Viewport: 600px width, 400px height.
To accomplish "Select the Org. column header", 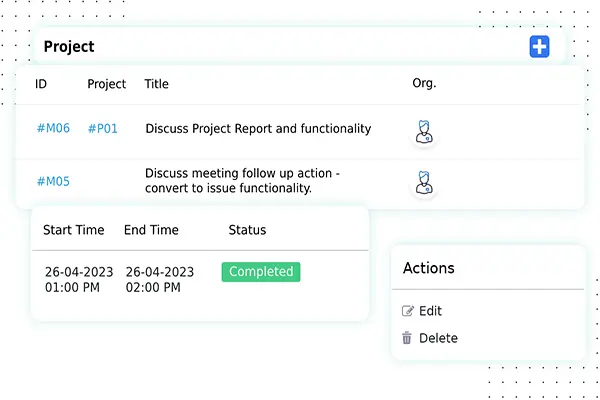I will click(424, 84).
